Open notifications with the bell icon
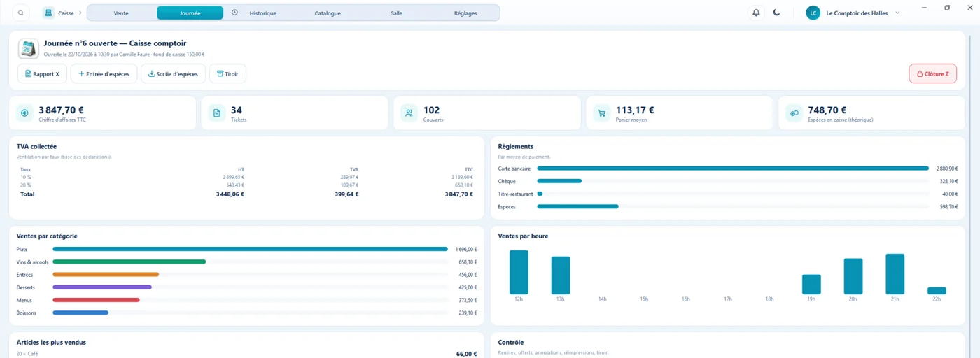Screen dimensions: 980x358 click(x=756, y=13)
